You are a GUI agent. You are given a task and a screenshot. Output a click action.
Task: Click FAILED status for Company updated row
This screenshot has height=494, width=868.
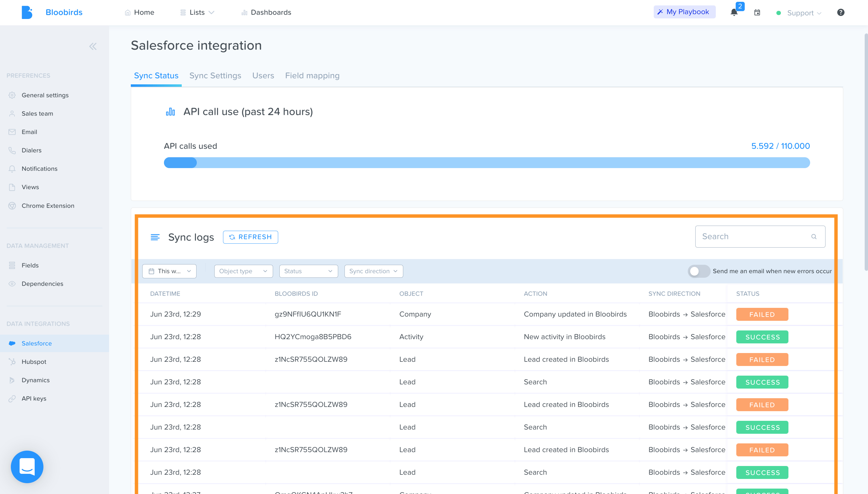(x=762, y=314)
